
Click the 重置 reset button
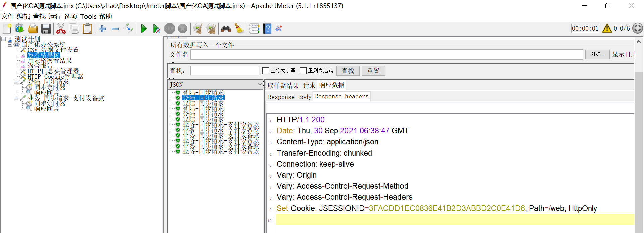tap(373, 71)
